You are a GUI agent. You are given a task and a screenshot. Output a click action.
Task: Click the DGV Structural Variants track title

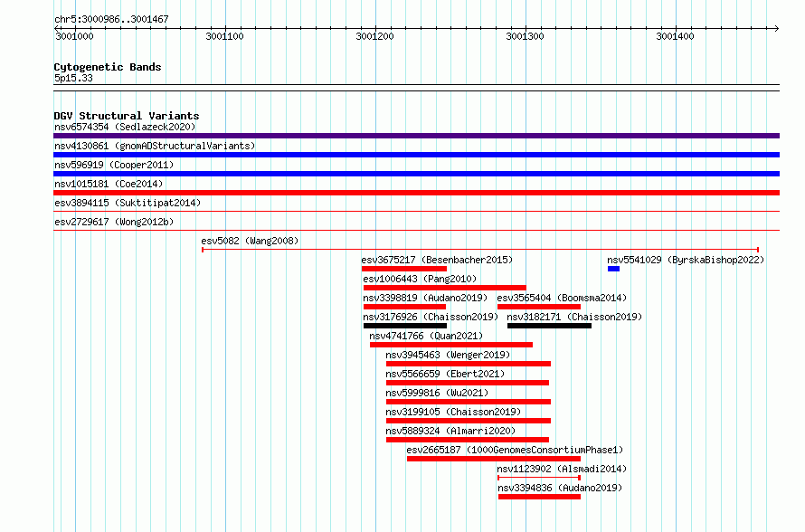coord(127,116)
